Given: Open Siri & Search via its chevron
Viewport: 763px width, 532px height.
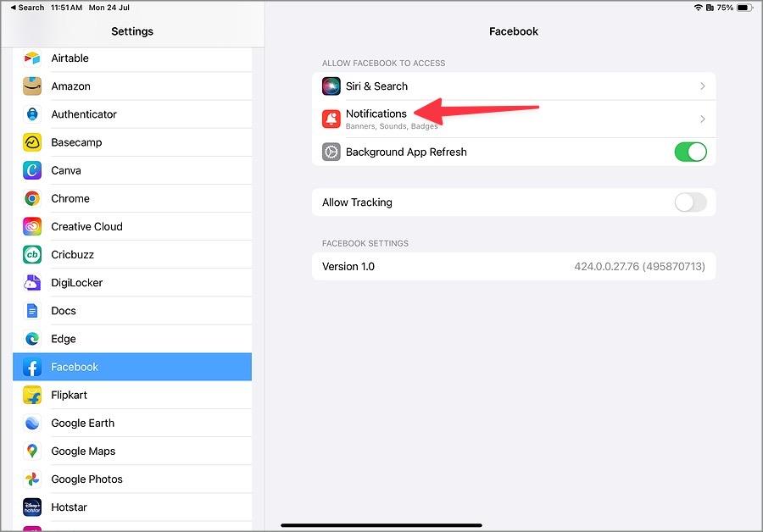Looking at the screenshot, I should 703,86.
